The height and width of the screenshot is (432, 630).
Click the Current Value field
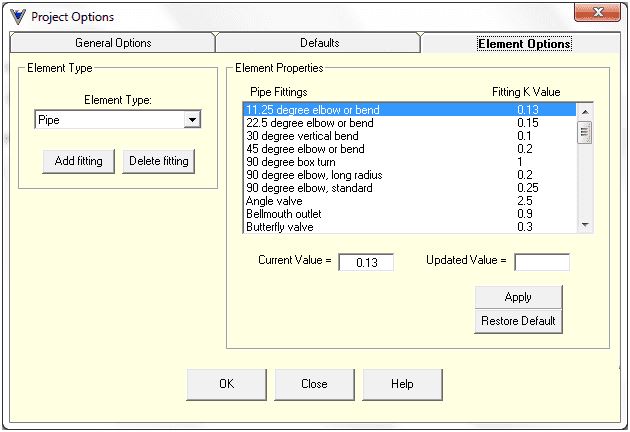[x=366, y=262]
